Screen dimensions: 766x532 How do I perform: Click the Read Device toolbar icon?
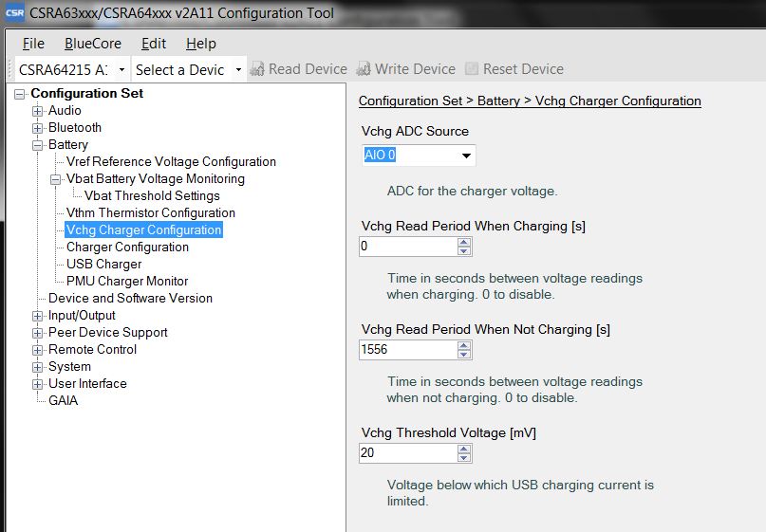point(256,69)
